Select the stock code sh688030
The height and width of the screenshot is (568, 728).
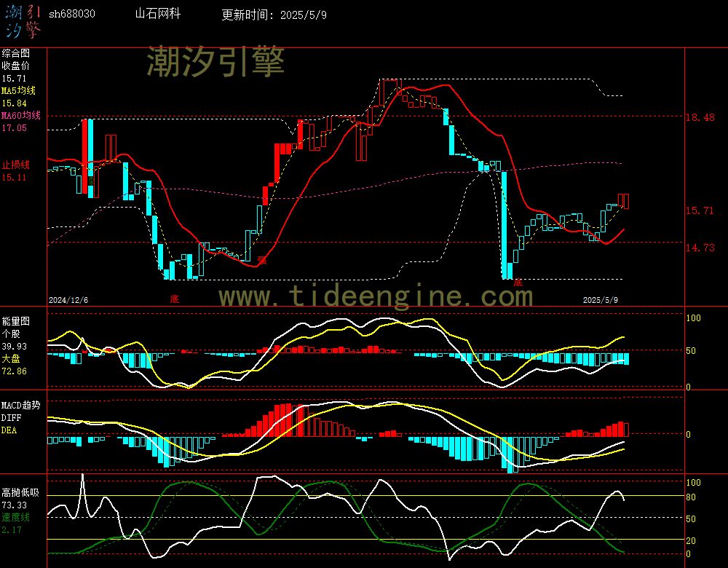point(72,14)
